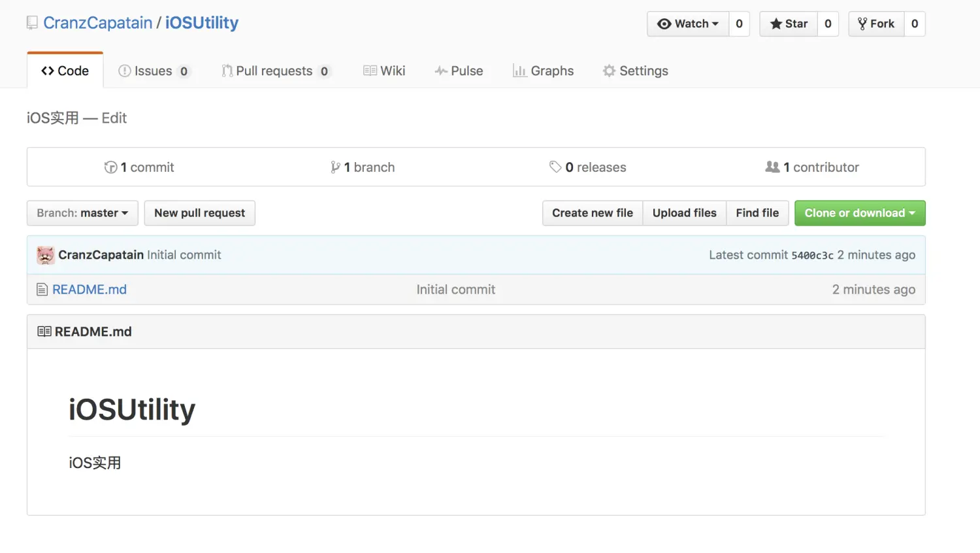Click the CranzCapatain avatar thumbnail

coord(45,255)
